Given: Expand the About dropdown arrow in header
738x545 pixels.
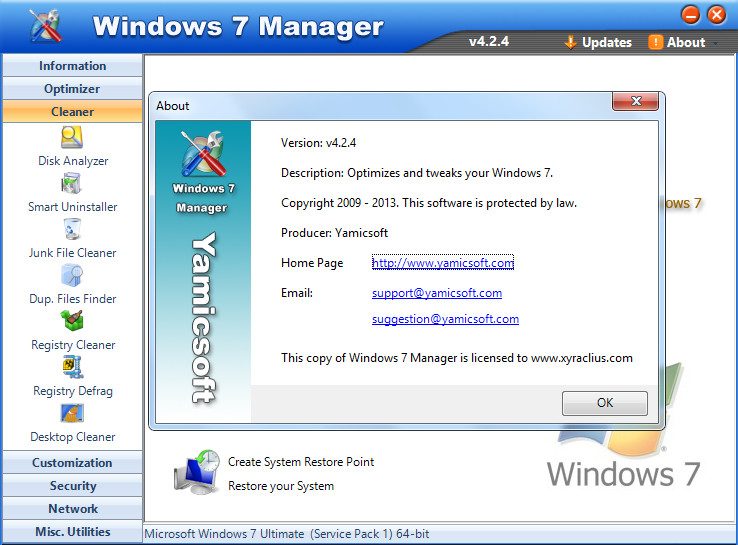Looking at the screenshot, I should click(x=715, y=43).
